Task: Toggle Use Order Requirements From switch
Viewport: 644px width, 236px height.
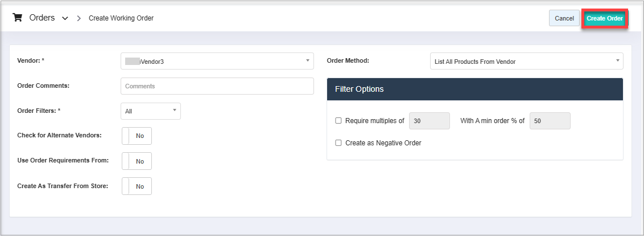Action: click(x=137, y=161)
